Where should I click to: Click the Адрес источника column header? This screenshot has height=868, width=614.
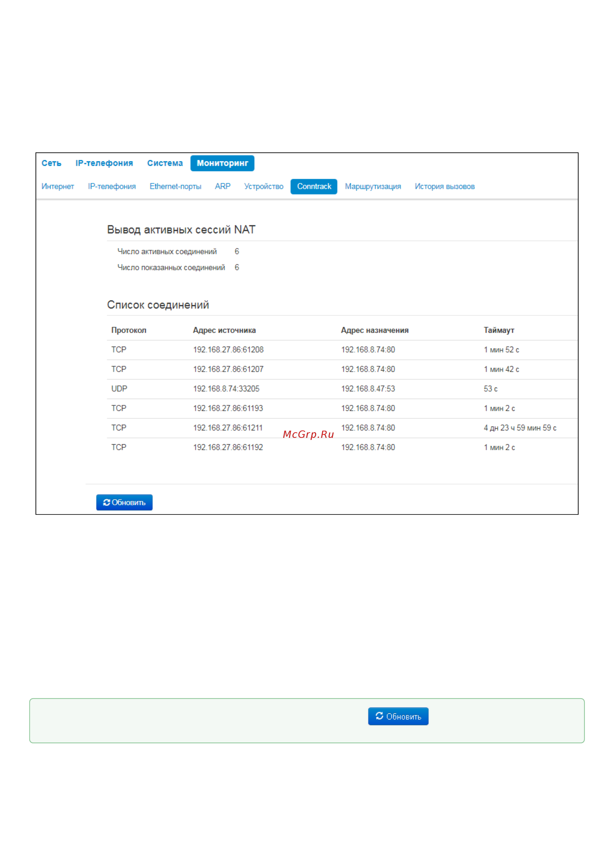(x=224, y=330)
